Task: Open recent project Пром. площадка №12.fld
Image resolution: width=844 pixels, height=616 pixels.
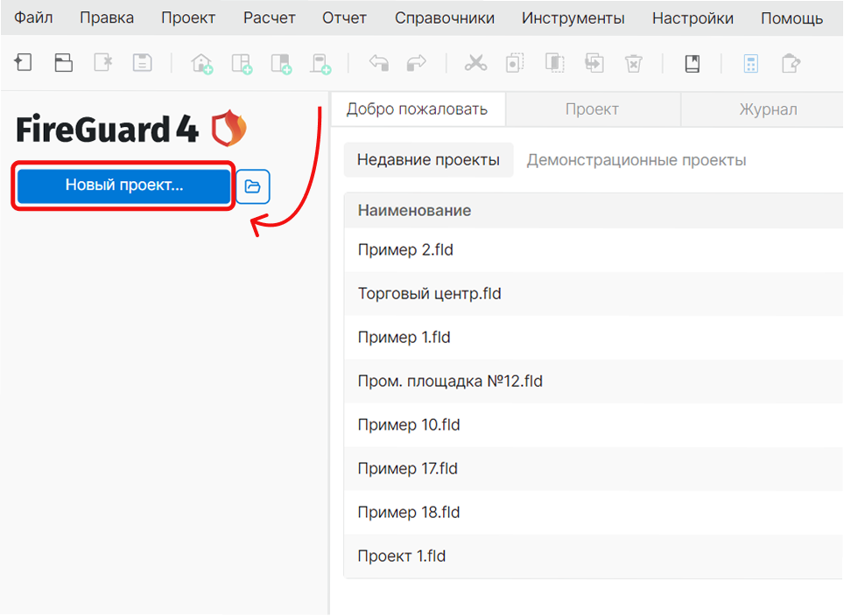Action: [x=594, y=381]
